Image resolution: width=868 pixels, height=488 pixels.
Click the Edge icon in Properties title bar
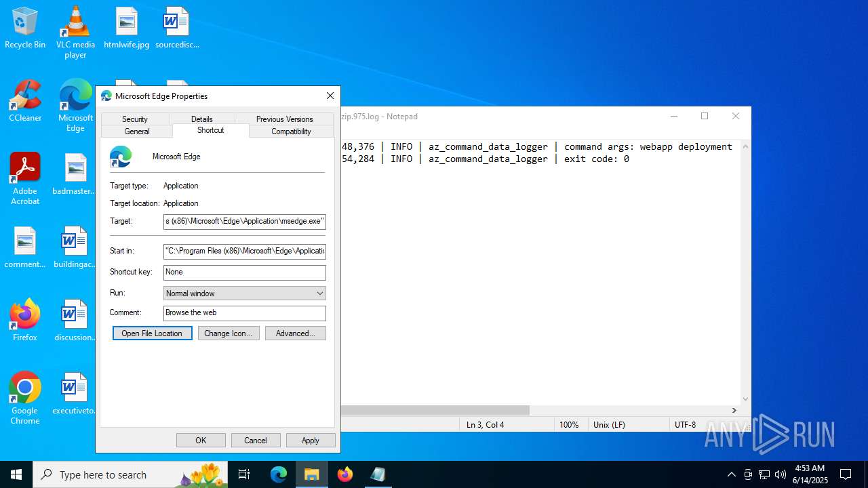106,96
